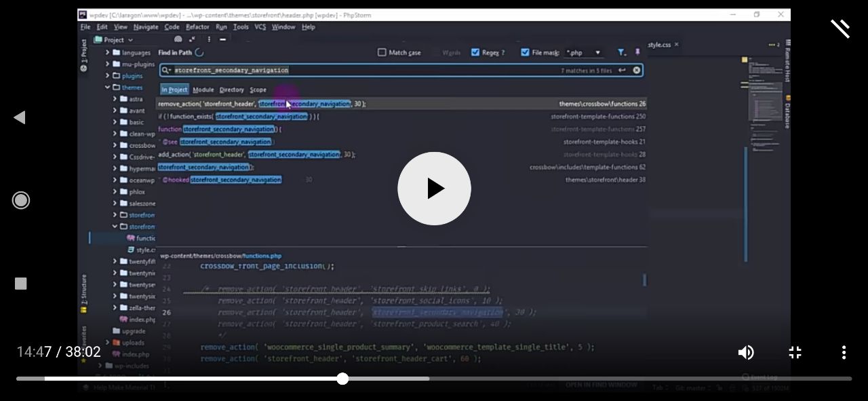Expand the plugins folder
This screenshot has width=868, height=401.
coord(107,75)
